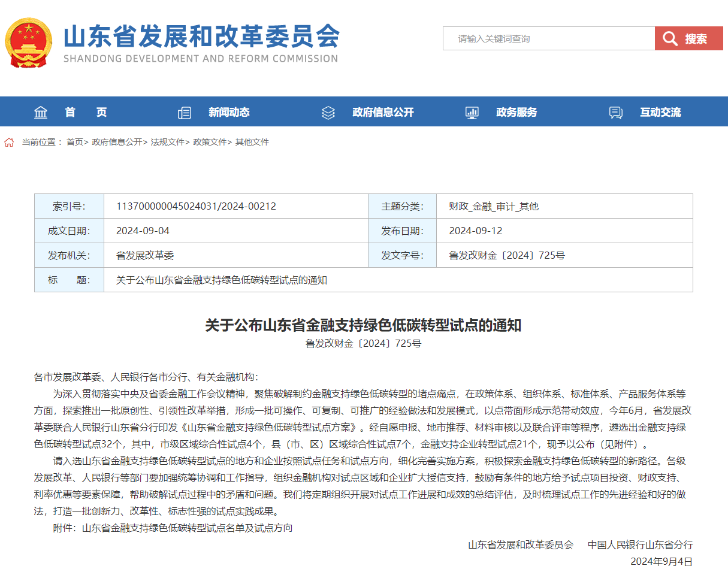Click the national emblem logo
Screen dimensions: 728x572
point(28,43)
